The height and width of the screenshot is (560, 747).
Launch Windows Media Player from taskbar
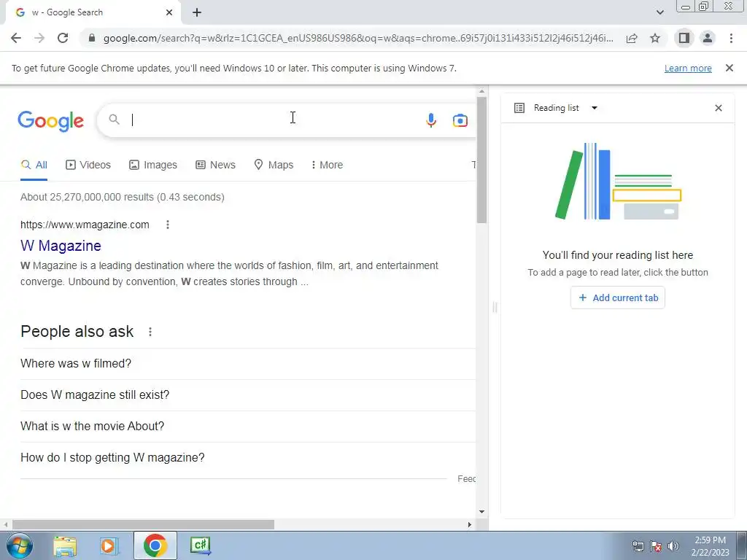(x=109, y=545)
